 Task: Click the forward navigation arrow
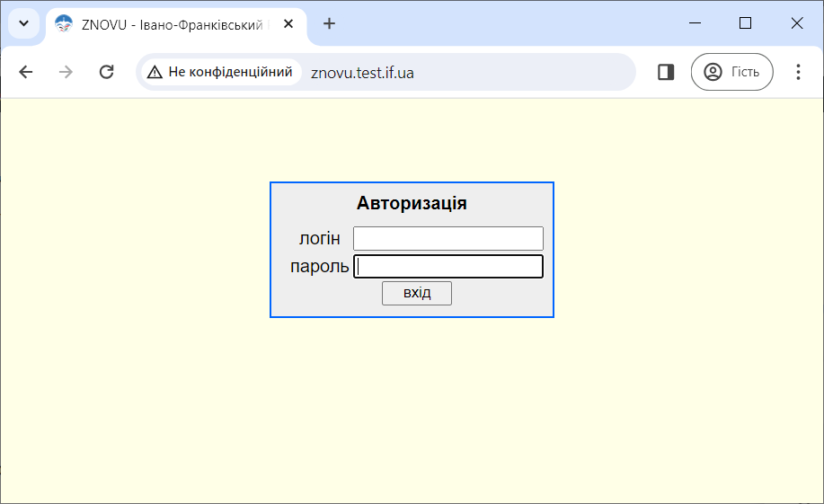tap(66, 72)
